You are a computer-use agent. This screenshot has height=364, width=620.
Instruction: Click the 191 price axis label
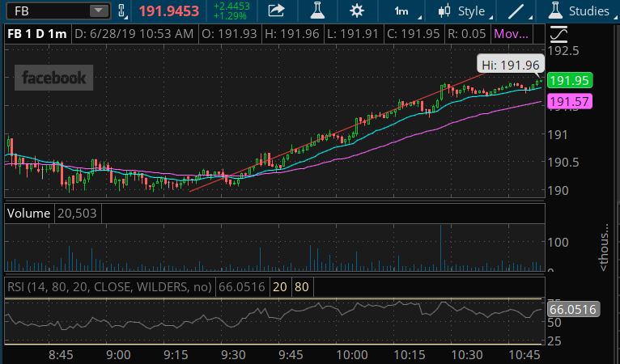point(558,135)
